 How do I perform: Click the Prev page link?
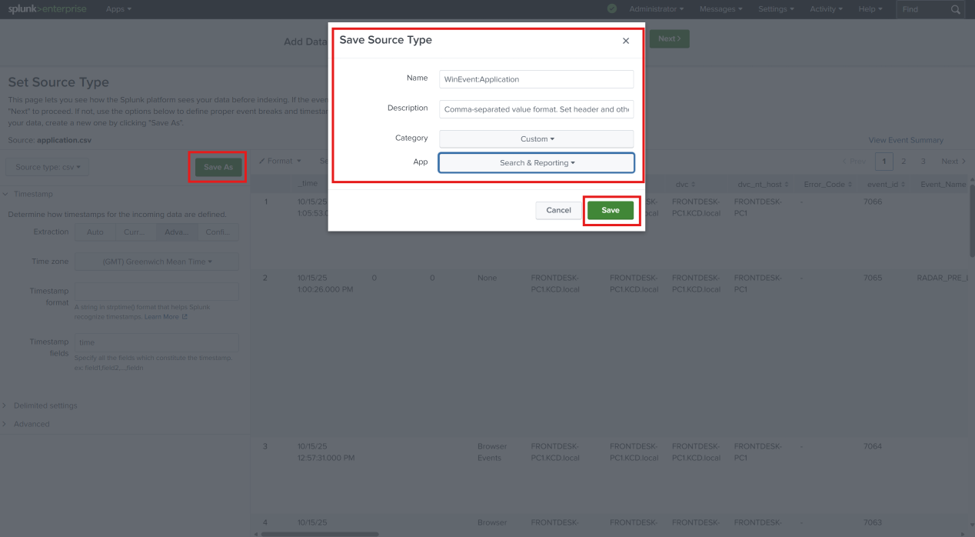click(x=854, y=161)
